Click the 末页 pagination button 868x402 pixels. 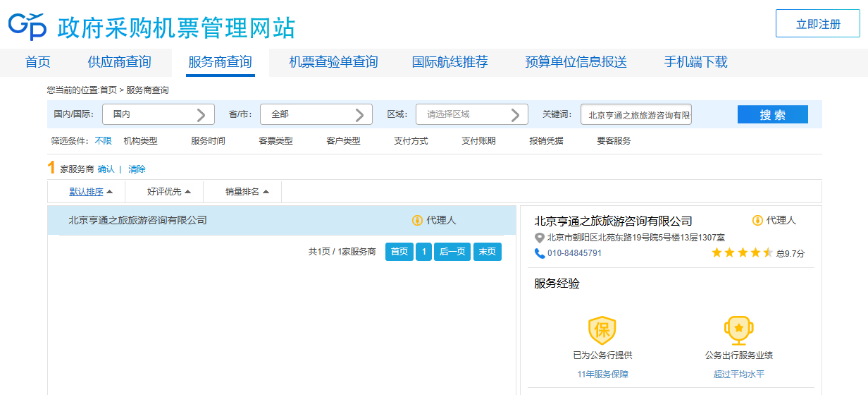[488, 252]
